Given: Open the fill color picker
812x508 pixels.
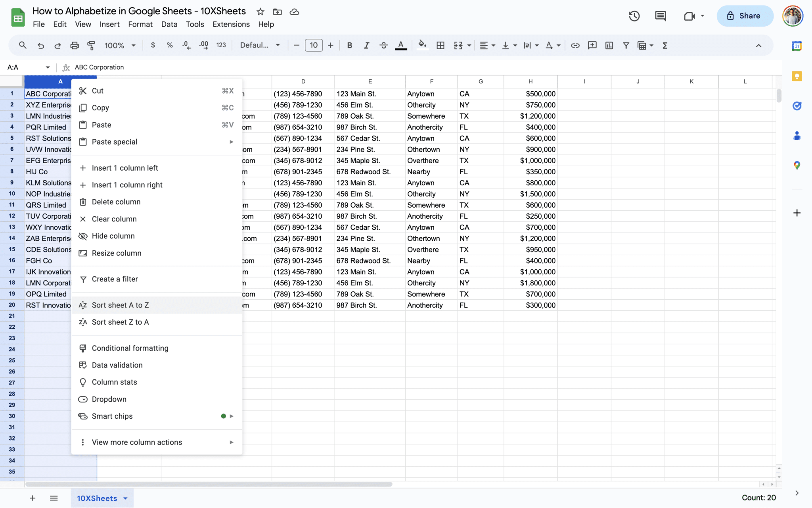Looking at the screenshot, I should tap(422, 45).
